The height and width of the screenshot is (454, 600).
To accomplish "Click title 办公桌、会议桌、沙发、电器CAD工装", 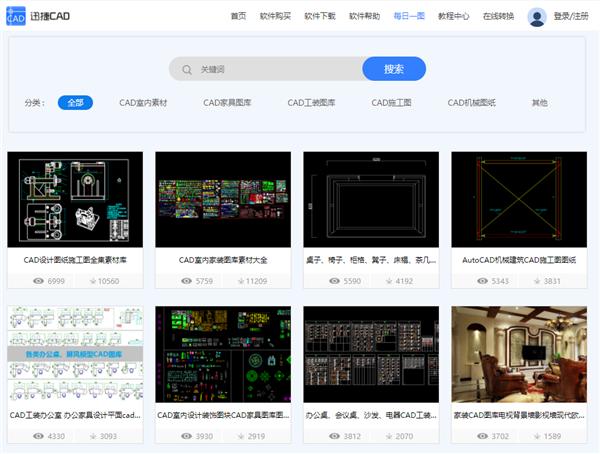I will click(x=371, y=415).
